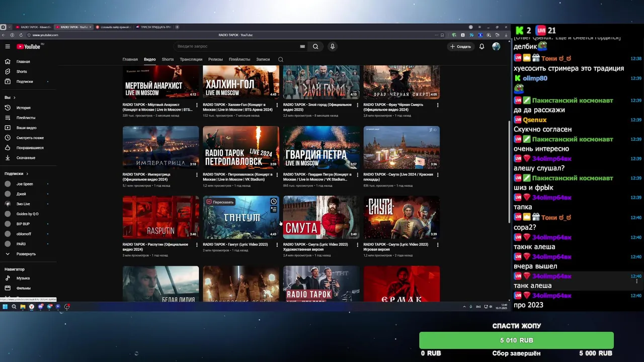Open File Explorer from the taskbar
This screenshot has width=644, height=362.
click(x=23, y=307)
